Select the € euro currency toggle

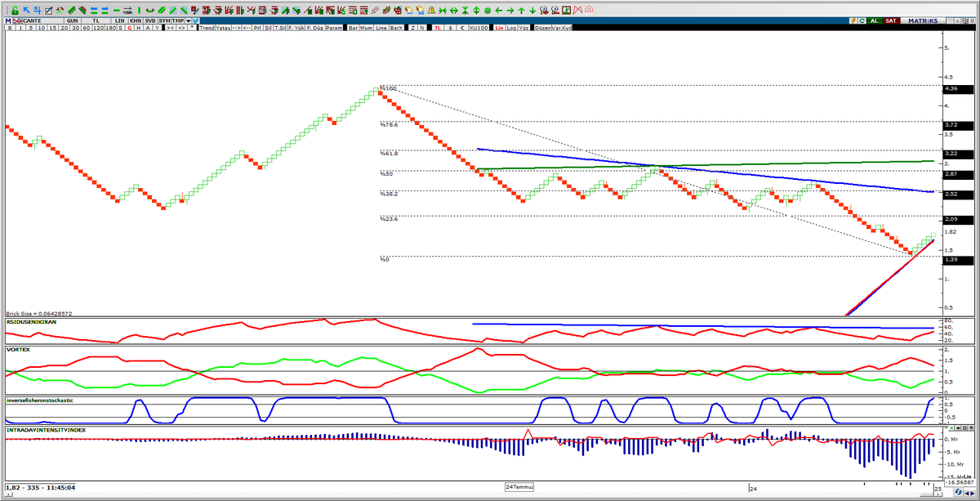click(x=462, y=28)
